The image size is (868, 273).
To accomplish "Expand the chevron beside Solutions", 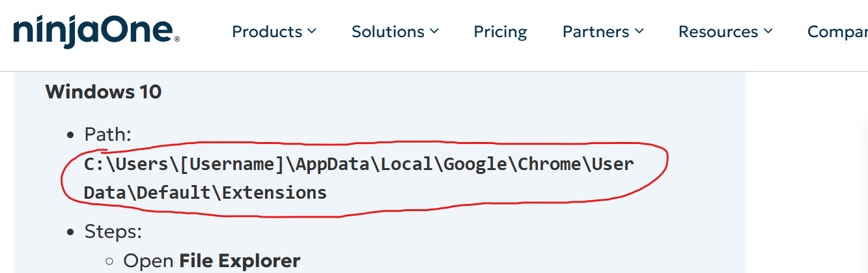I will click(x=434, y=31).
